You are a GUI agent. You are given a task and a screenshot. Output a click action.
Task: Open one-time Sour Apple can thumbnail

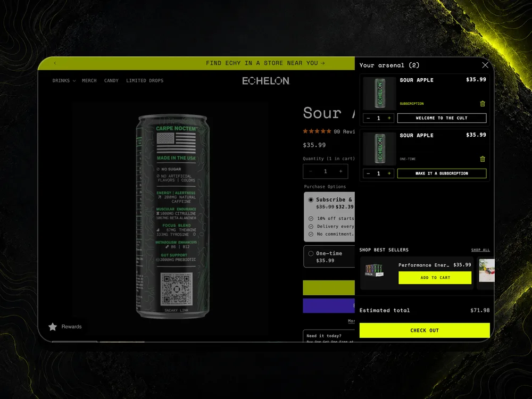tap(380, 148)
